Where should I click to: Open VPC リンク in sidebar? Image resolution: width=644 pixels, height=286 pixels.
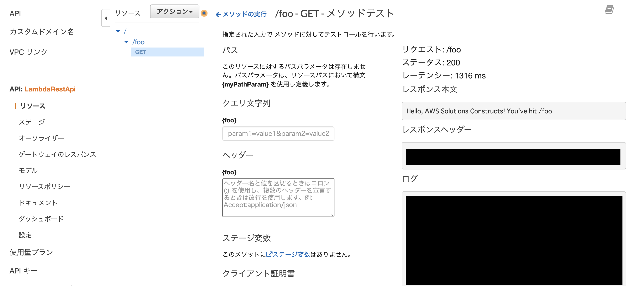pos(28,52)
